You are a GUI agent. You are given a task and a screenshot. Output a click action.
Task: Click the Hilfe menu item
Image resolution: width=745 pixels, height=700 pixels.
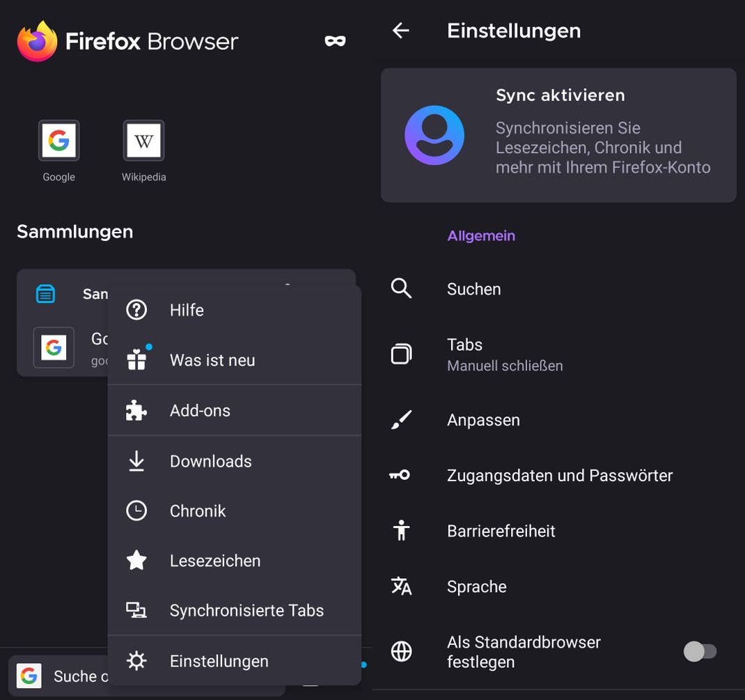coord(187,310)
